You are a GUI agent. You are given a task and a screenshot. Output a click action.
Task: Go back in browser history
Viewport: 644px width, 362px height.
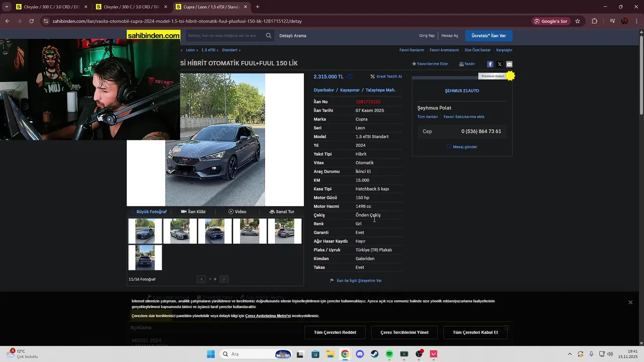click(7, 21)
